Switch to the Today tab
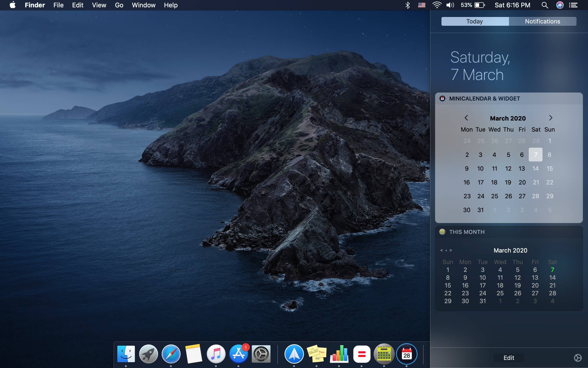The width and height of the screenshot is (588, 368). coord(475,21)
